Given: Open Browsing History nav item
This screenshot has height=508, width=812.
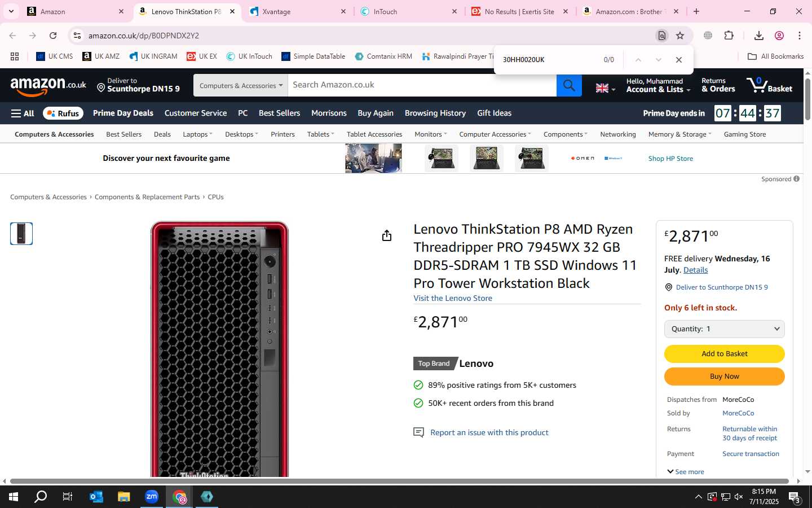Looking at the screenshot, I should pos(435,113).
